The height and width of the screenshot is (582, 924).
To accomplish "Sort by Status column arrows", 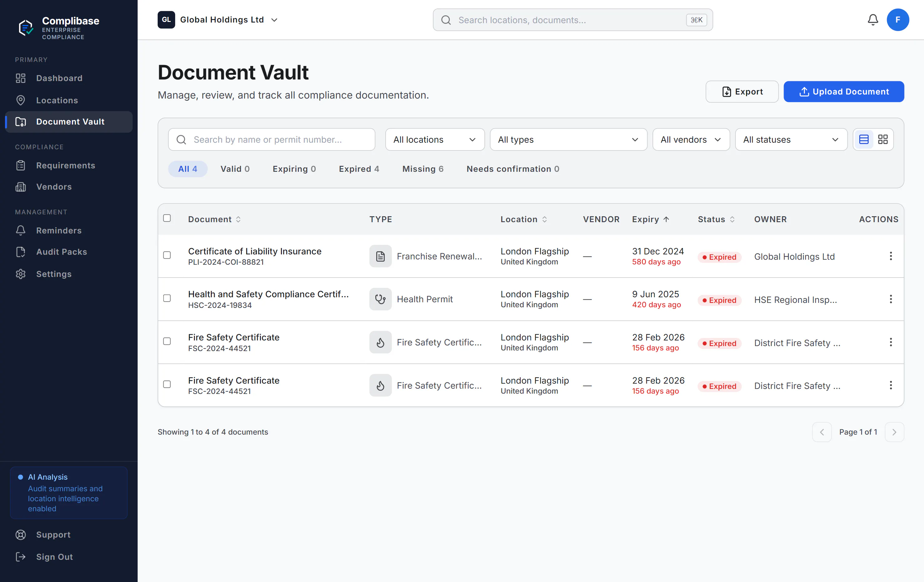I will pyautogui.click(x=732, y=219).
